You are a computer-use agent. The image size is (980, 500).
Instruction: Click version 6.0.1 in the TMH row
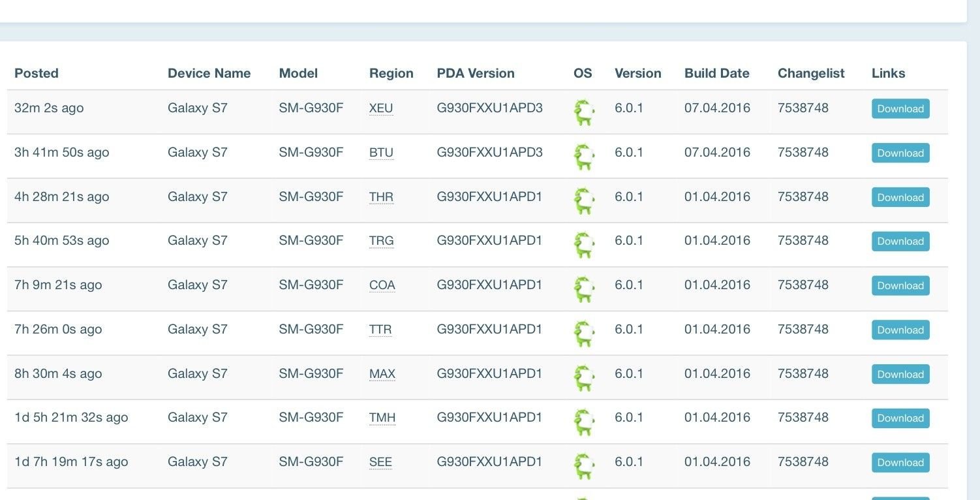(x=629, y=417)
